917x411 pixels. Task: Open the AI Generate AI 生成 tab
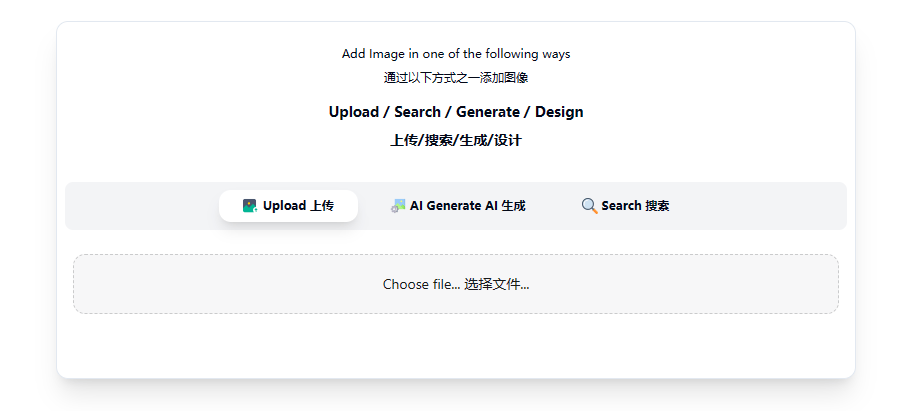pos(458,206)
